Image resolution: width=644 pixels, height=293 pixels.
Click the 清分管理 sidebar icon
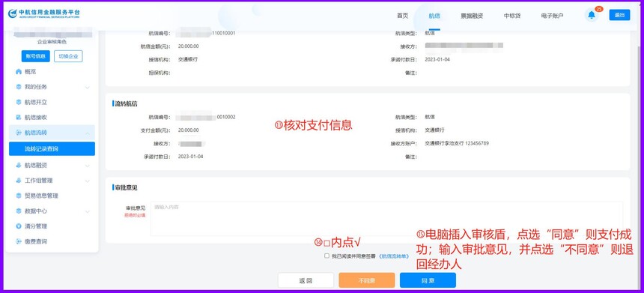19,226
